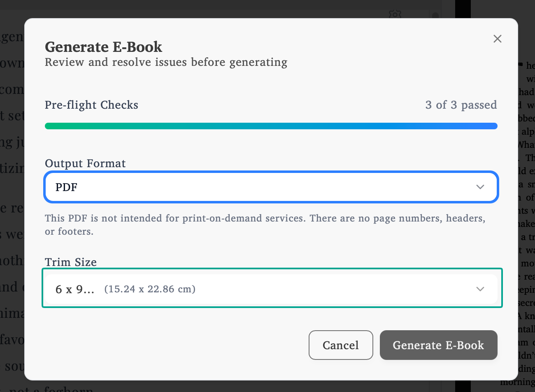Image resolution: width=535 pixels, height=392 pixels.
Task: Click the chevron on the Output Format field
Action: coord(480,187)
